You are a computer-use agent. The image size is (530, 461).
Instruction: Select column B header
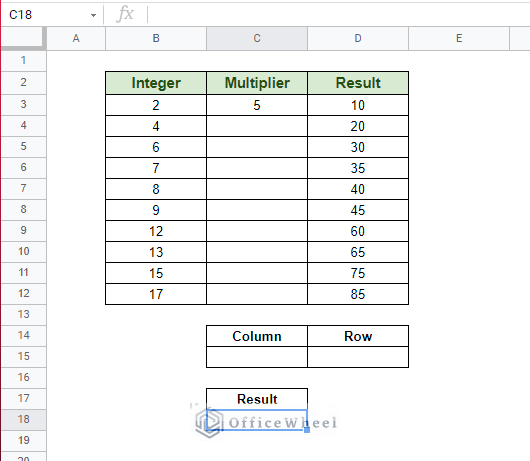pos(156,39)
